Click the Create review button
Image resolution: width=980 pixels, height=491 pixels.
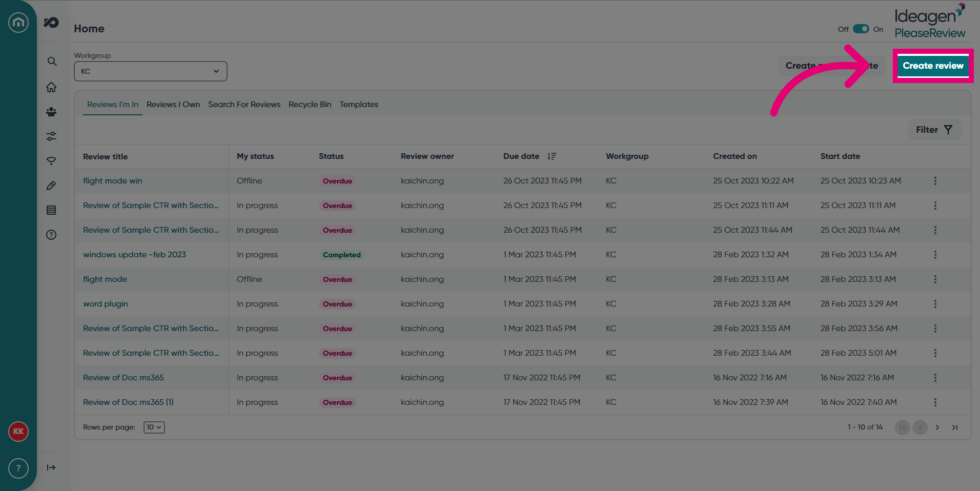click(x=933, y=66)
